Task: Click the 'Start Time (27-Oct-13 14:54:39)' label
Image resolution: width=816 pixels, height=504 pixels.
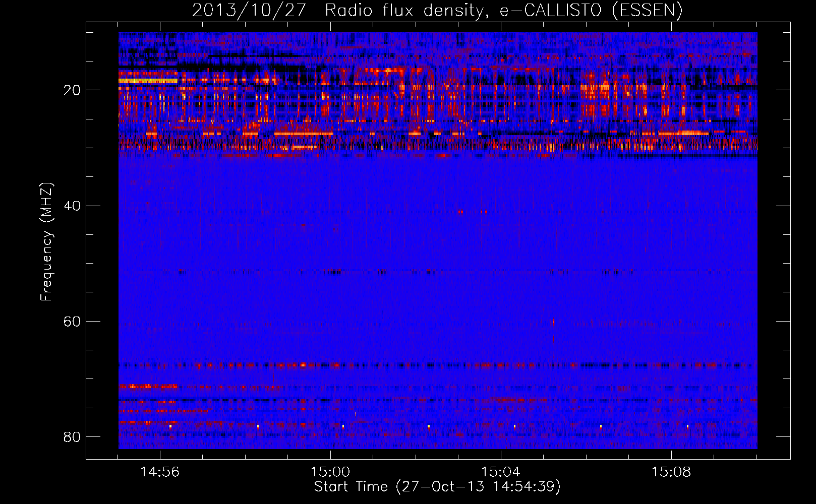Action: pyautogui.click(x=437, y=487)
